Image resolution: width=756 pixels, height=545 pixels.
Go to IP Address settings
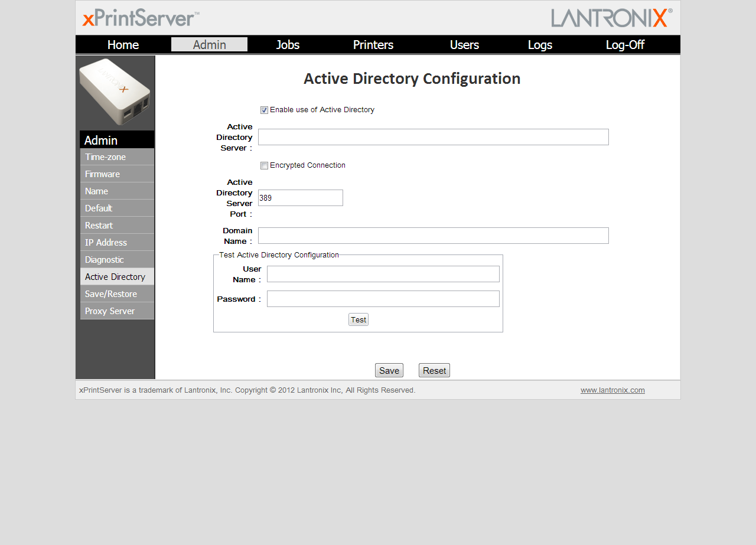click(117, 243)
